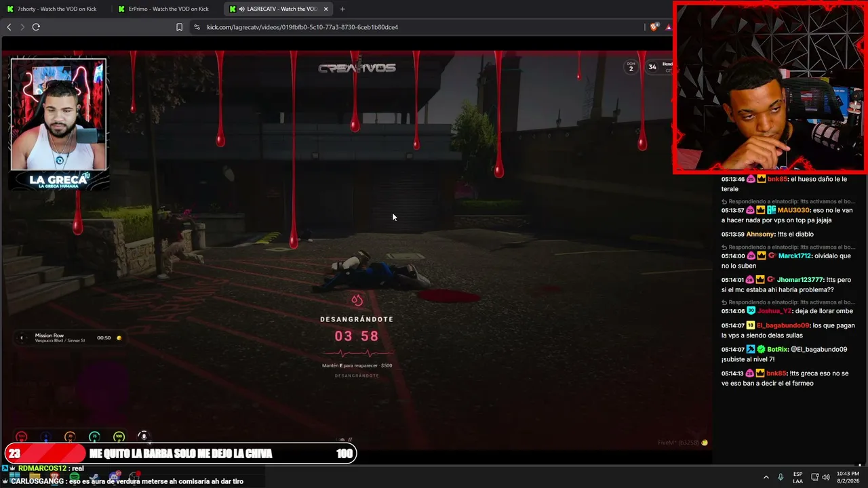Mute the audio-playing LAGRECATV tab
Screen dimensions: 868x488
click(x=242, y=9)
